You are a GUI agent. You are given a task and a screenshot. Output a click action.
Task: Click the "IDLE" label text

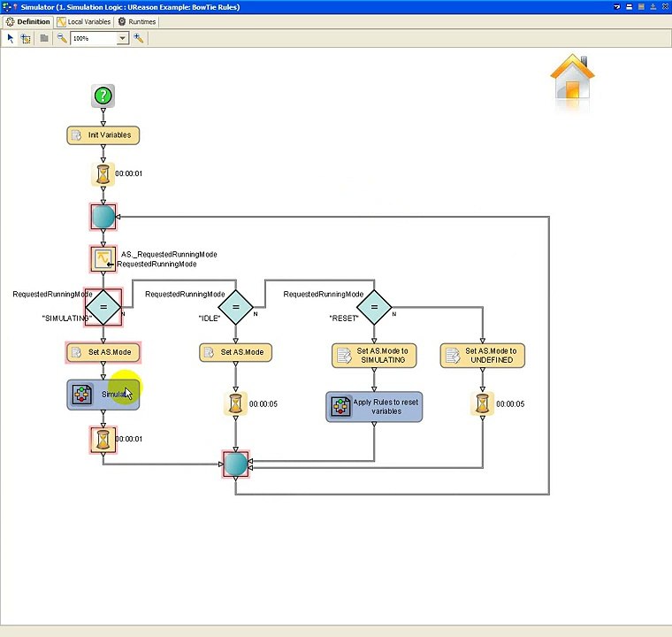pos(210,318)
